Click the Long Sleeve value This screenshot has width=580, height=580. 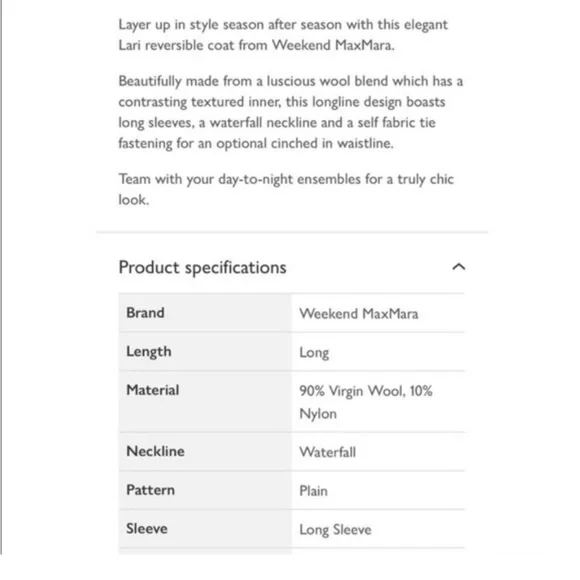tap(335, 530)
